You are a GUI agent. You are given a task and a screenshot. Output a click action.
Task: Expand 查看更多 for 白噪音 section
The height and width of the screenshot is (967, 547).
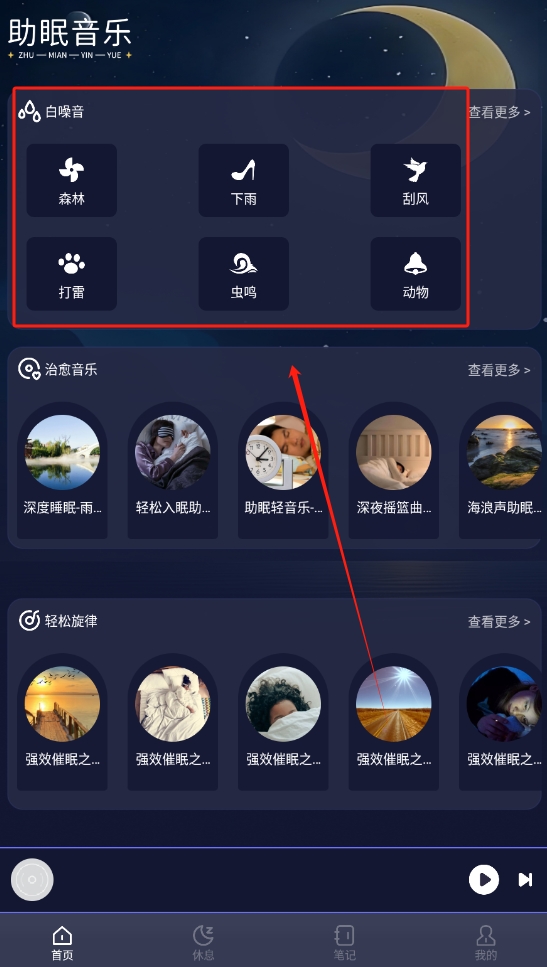(499, 112)
